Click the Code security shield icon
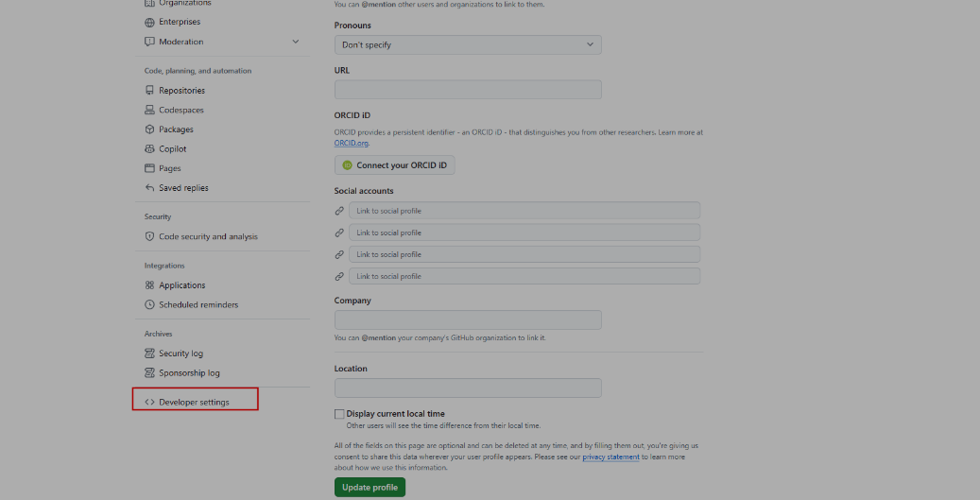Viewport: 980px width, 500px height. [149, 237]
